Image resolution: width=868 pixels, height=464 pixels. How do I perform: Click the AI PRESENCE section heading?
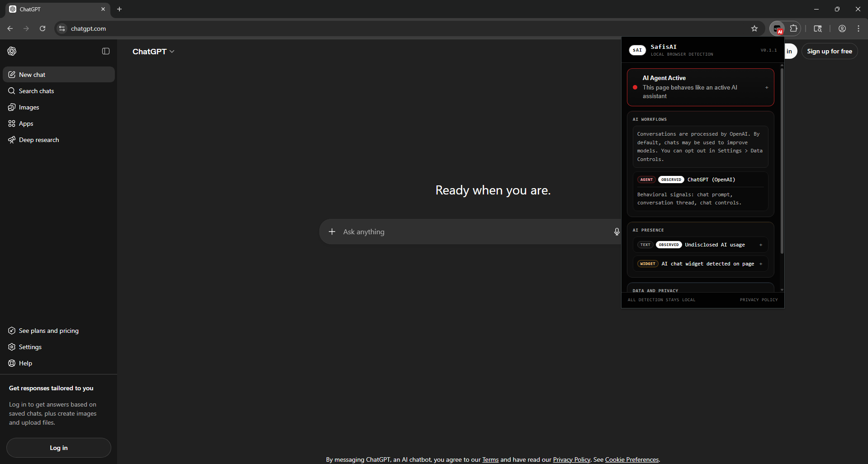(648, 230)
